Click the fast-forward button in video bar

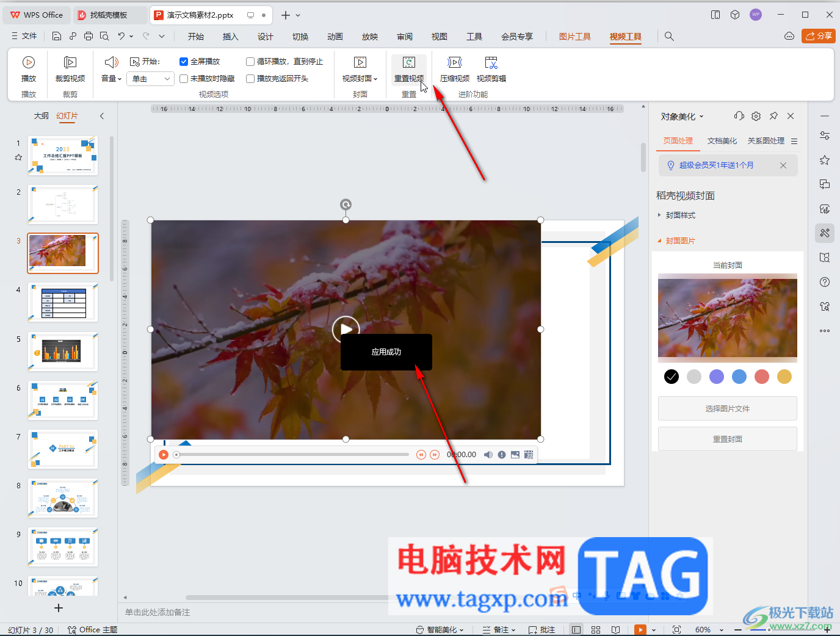[435, 455]
